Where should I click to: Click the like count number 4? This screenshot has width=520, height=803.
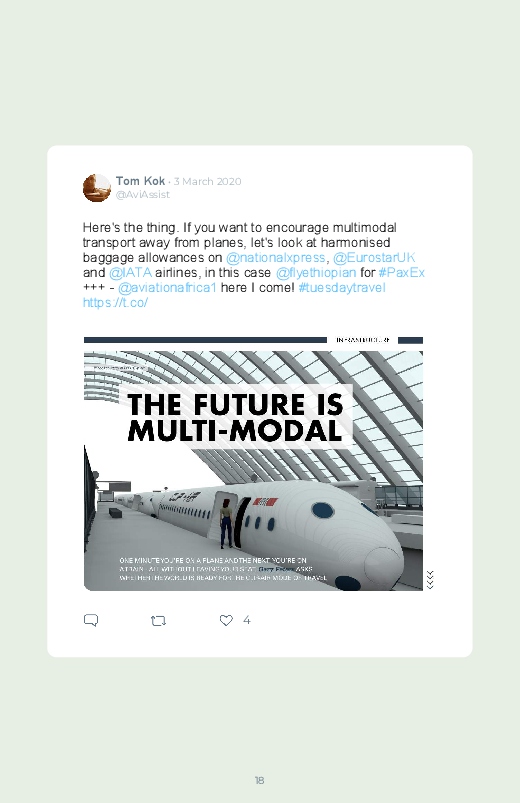(246, 620)
